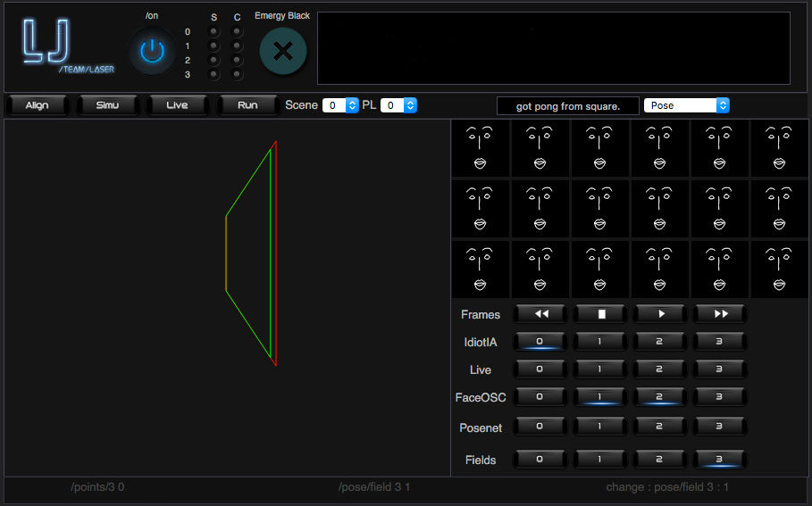Toggle FaceOSC button 1

point(600,397)
